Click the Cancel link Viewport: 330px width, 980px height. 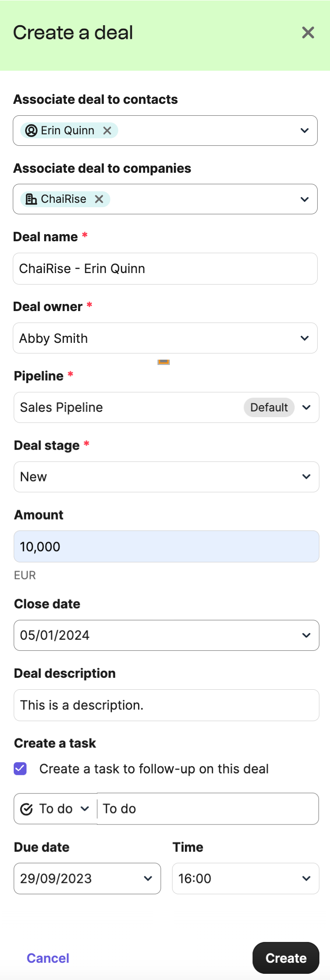tap(48, 958)
